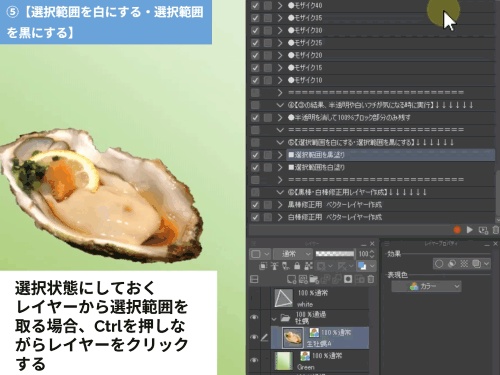Open the 表現色 カラー dropdown
This screenshot has height=375, width=500.
click(426, 286)
